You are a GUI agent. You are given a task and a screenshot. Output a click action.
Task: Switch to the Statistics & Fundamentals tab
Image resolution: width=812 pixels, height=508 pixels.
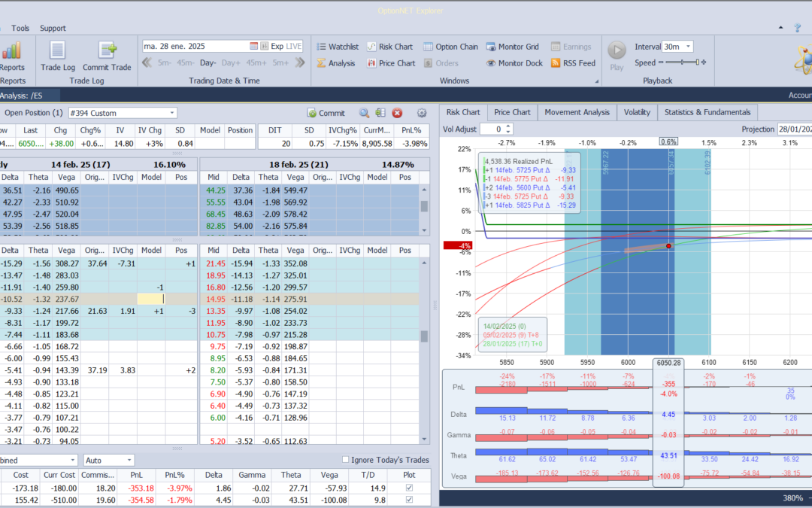tap(707, 112)
